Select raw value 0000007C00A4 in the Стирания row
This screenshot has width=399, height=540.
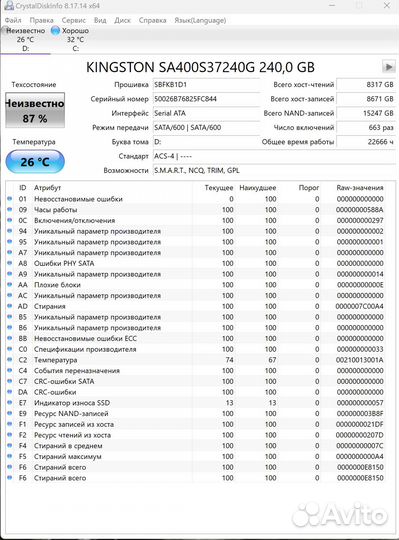pos(359,306)
